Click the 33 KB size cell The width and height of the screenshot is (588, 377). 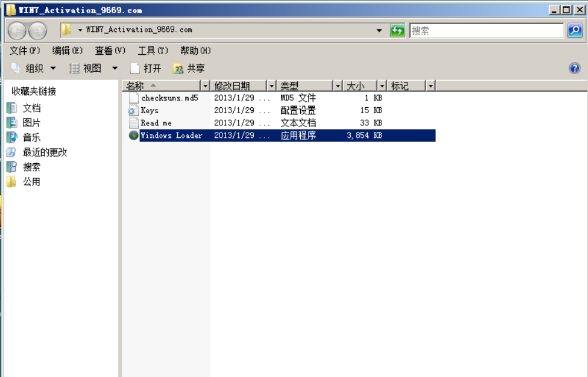coord(371,123)
